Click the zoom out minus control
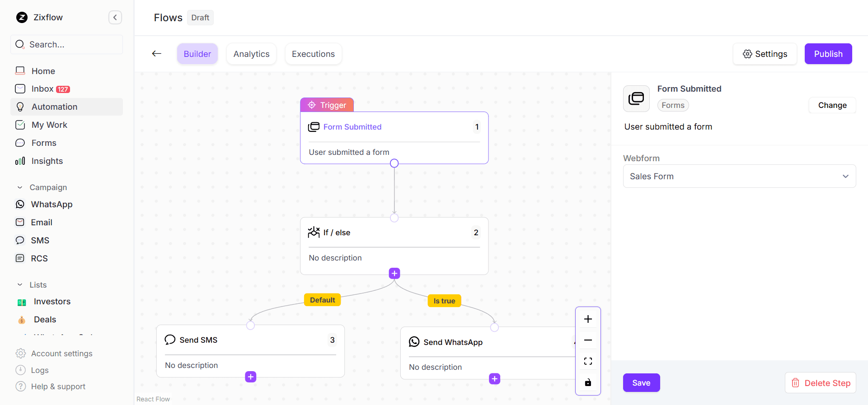This screenshot has width=868, height=405. point(588,340)
